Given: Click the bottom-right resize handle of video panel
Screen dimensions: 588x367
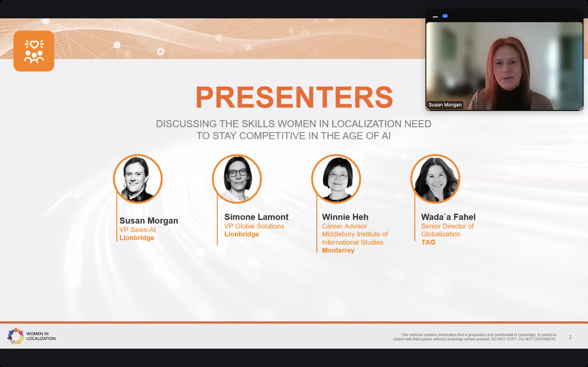Looking at the screenshot, I should [x=581, y=109].
